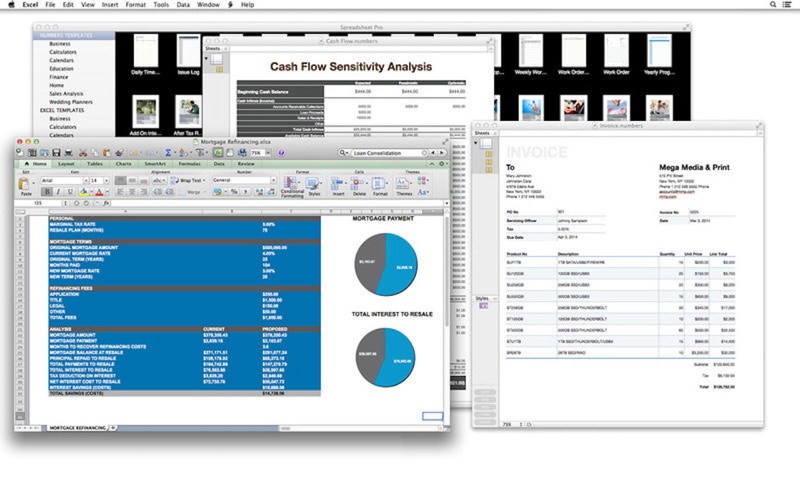Select Wedding Planners in Spreadsheet Pro sidebar

click(x=71, y=102)
